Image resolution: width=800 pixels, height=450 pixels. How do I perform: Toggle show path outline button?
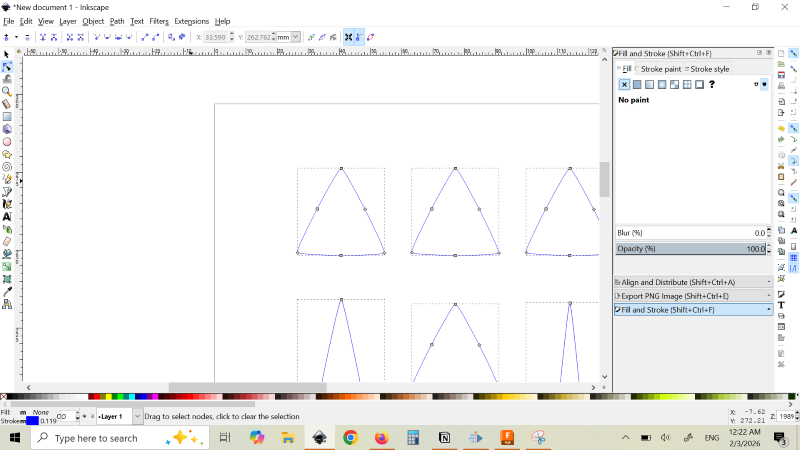click(370, 37)
